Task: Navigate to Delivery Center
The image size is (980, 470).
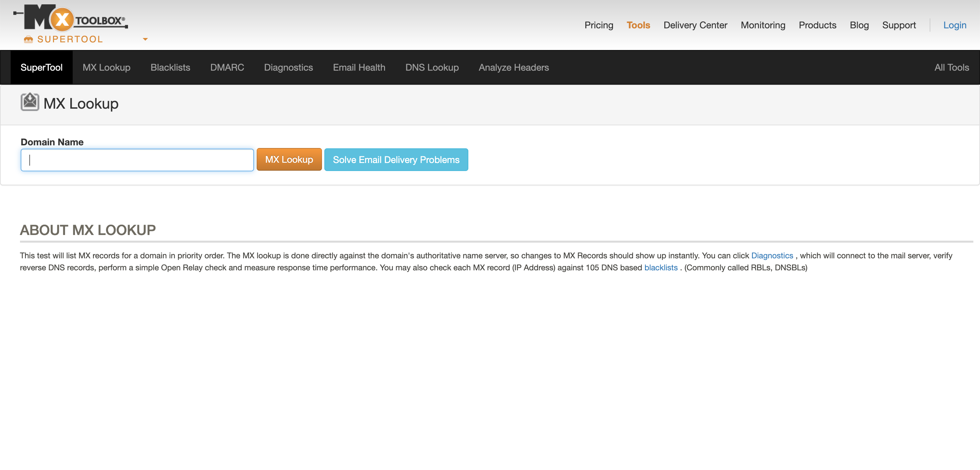Action: (x=695, y=25)
